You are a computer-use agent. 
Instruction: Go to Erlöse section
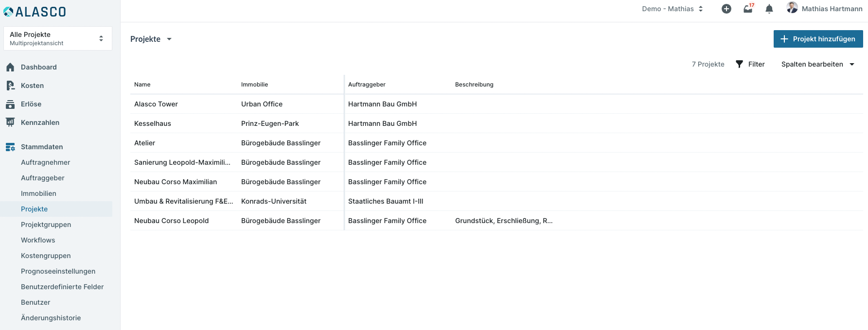coord(31,104)
